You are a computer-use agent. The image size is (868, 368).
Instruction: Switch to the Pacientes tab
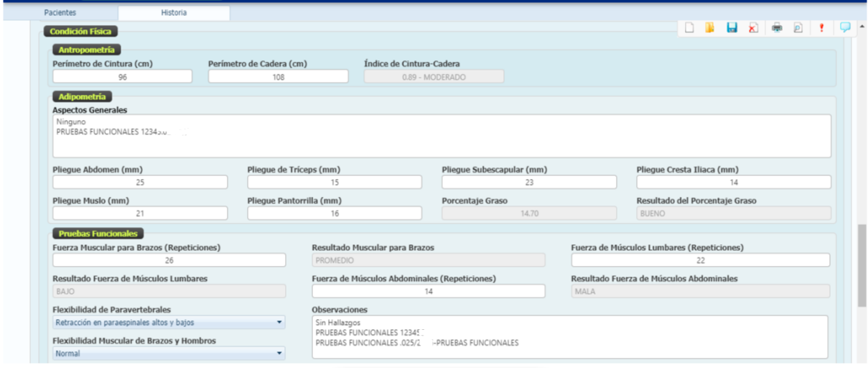pyautogui.click(x=60, y=13)
